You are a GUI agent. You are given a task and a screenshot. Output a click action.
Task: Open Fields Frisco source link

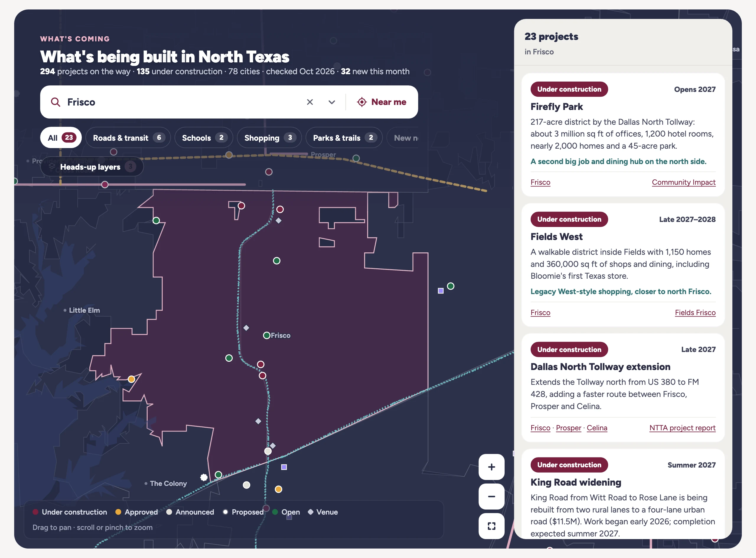695,312
